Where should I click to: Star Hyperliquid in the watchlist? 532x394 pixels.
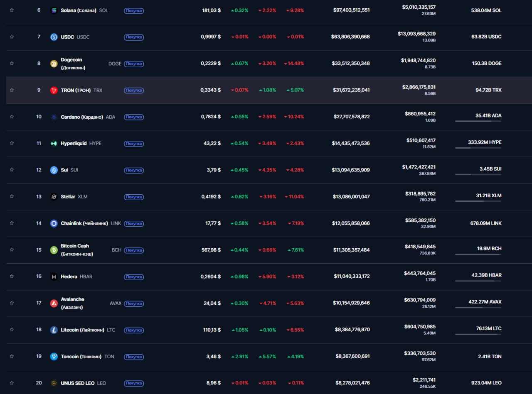click(x=12, y=143)
